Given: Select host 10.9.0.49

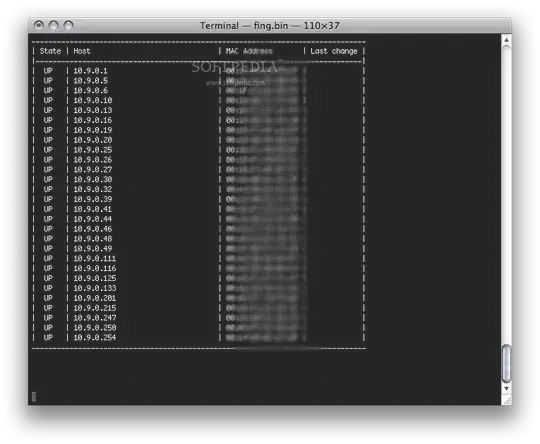Looking at the screenshot, I should point(93,249).
